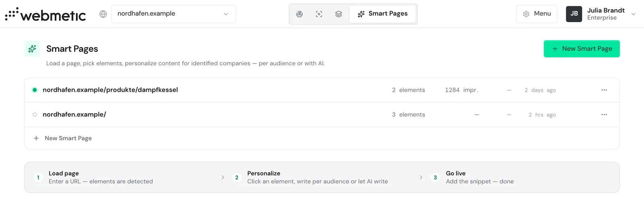Open the stacked layers tab icon
Image resolution: width=644 pixels, height=206 pixels.
point(339,14)
